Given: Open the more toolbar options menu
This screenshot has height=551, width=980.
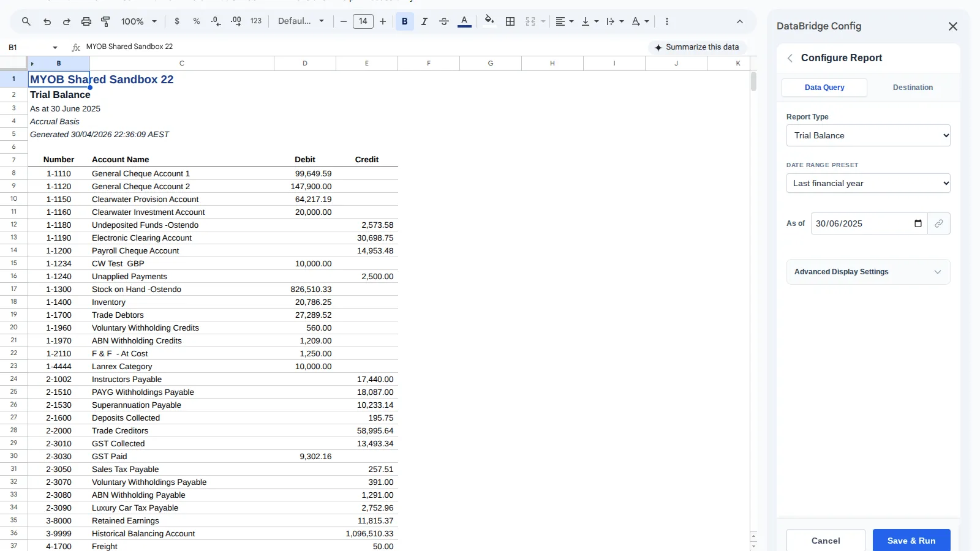Looking at the screenshot, I should click(667, 21).
